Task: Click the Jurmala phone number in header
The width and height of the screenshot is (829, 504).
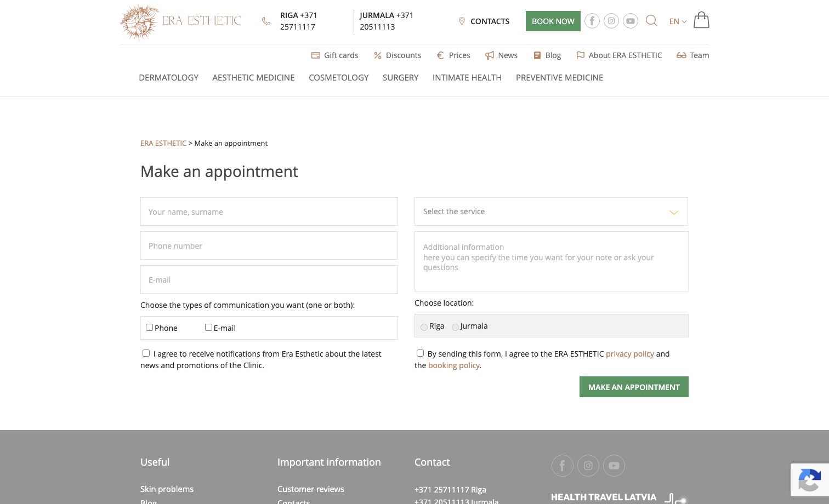Action: click(x=387, y=21)
